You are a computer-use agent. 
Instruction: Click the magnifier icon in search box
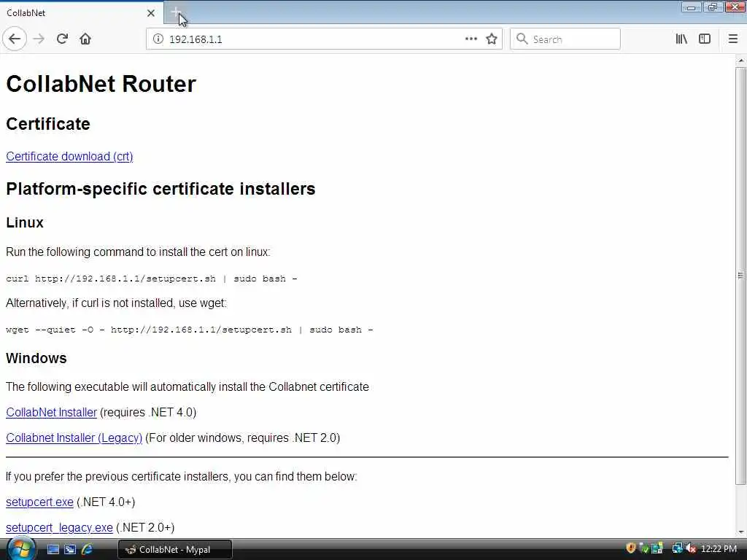(522, 39)
